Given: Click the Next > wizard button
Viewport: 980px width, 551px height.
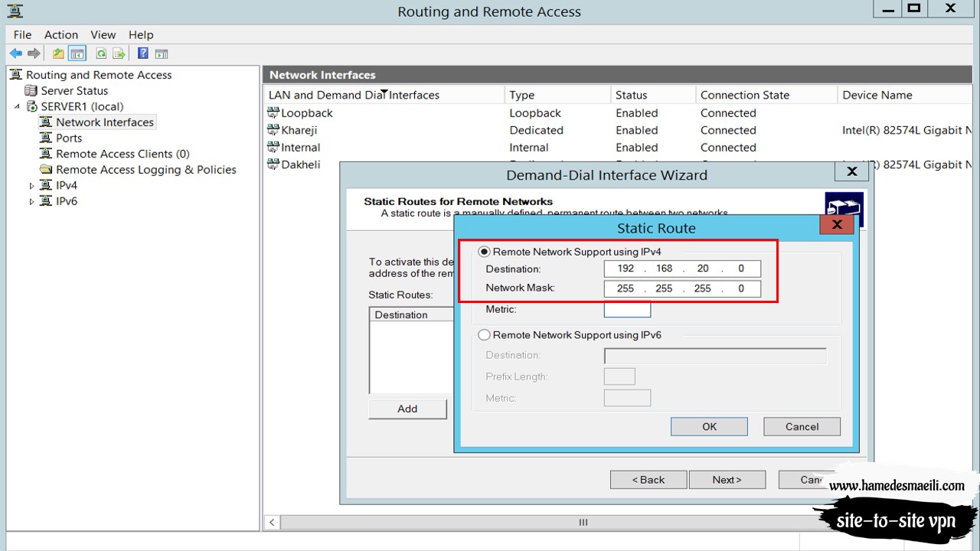Looking at the screenshot, I should (x=727, y=480).
